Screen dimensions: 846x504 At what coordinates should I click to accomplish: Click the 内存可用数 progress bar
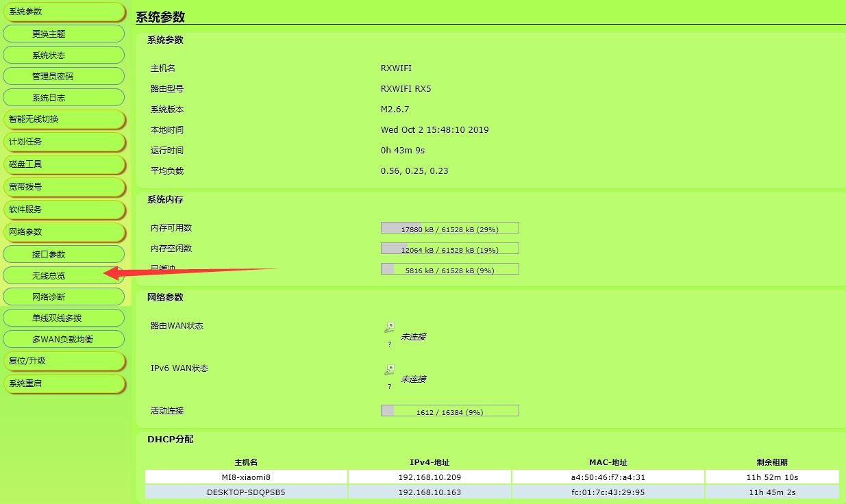coord(449,228)
